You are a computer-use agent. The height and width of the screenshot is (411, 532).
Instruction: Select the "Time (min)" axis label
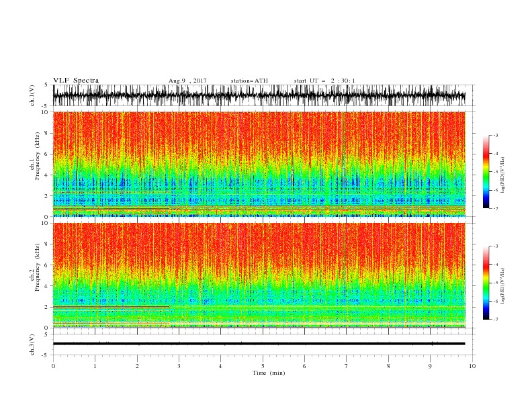(269, 373)
